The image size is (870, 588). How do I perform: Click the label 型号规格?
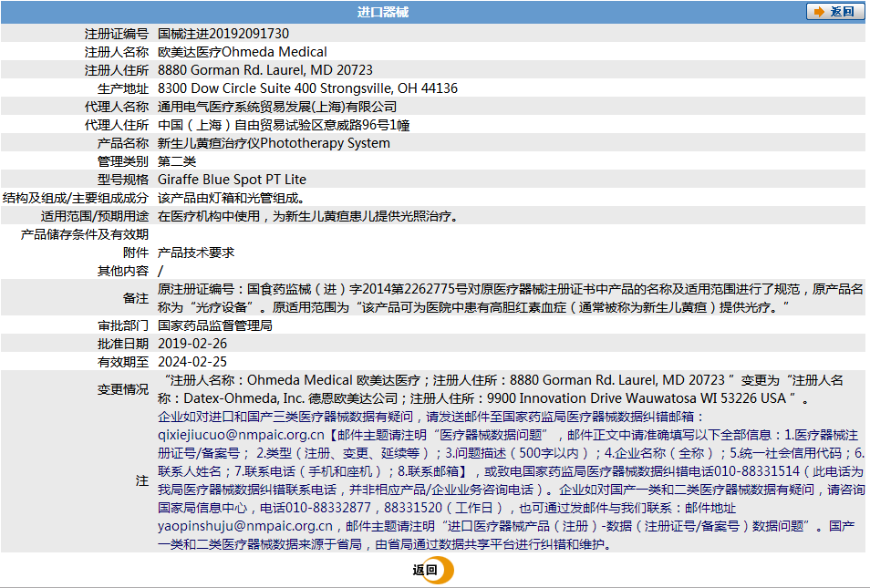pos(123,180)
